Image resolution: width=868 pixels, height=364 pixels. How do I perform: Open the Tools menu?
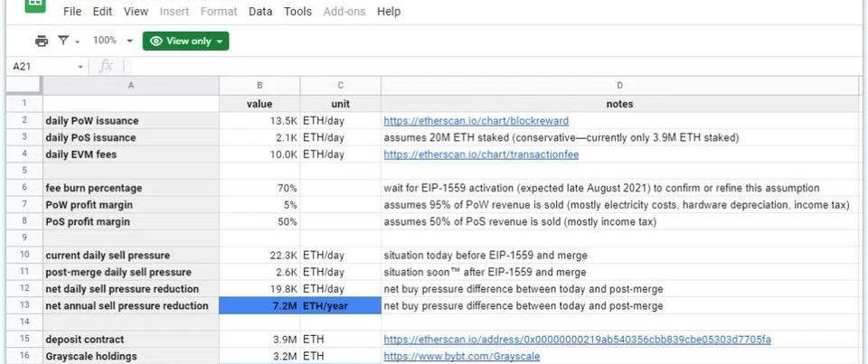(x=297, y=11)
